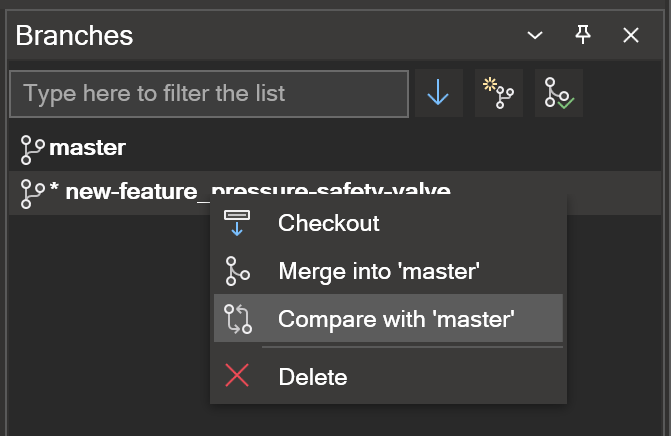Click the branch icon beside master
This screenshot has height=436, width=671.
click(x=33, y=150)
